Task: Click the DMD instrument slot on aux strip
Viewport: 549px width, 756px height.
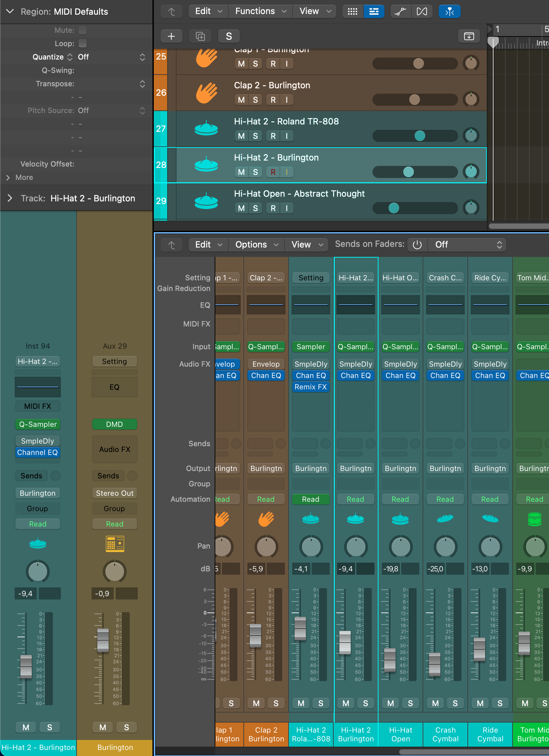Action: click(x=114, y=424)
